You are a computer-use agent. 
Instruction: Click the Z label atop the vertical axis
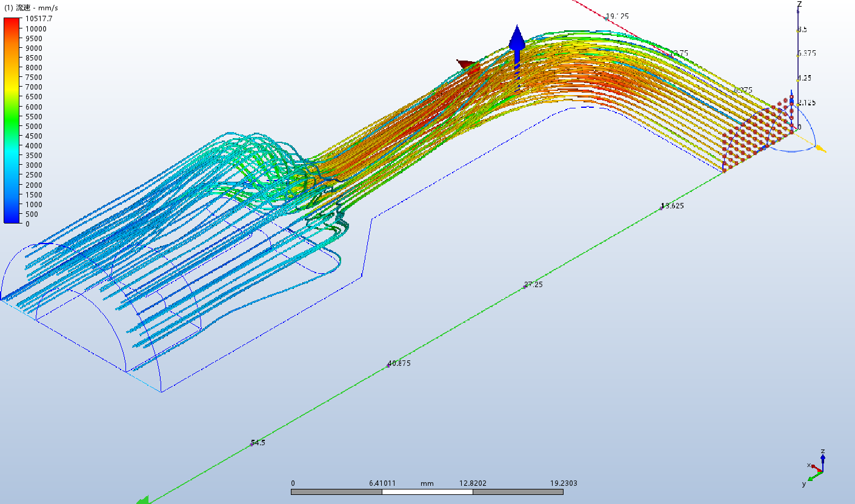[799, 4]
